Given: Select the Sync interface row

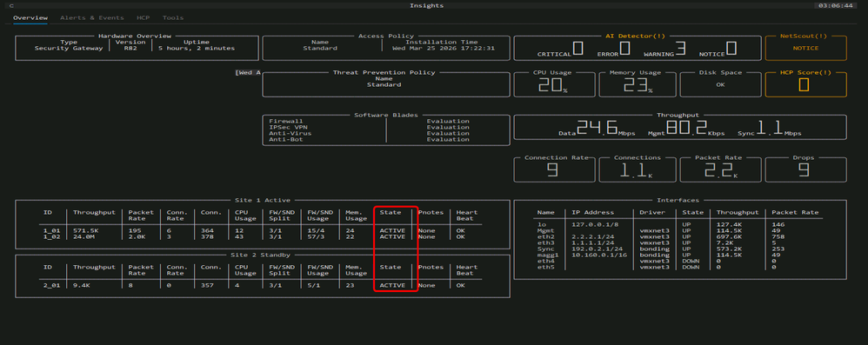Looking at the screenshot, I should click(x=678, y=249).
